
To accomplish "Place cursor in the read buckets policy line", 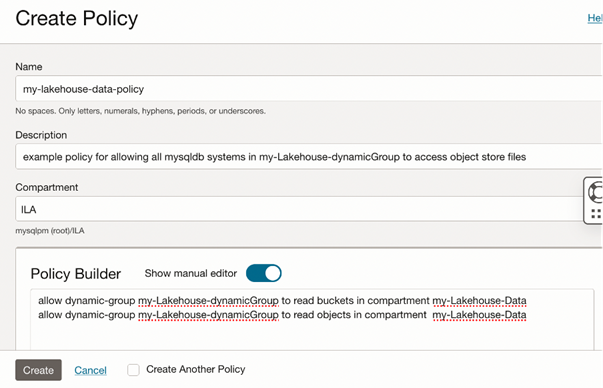I will [282, 300].
